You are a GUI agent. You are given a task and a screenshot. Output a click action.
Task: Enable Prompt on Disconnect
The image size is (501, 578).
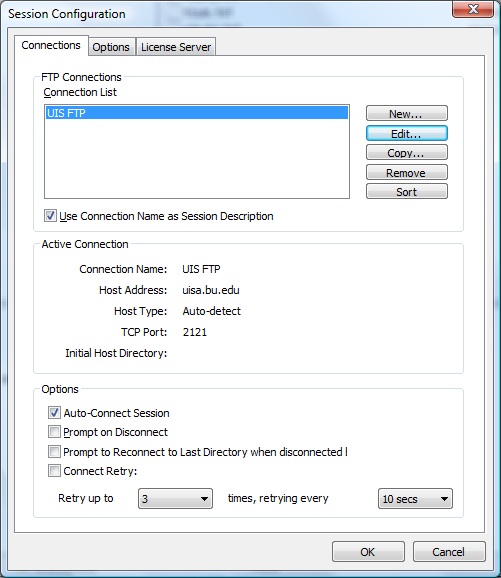(54, 432)
